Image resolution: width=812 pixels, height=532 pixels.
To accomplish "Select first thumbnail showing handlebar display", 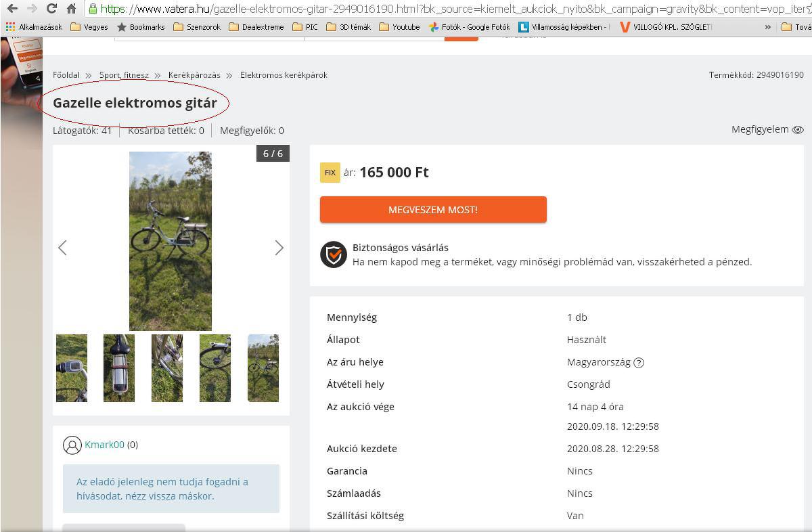I will [x=72, y=368].
